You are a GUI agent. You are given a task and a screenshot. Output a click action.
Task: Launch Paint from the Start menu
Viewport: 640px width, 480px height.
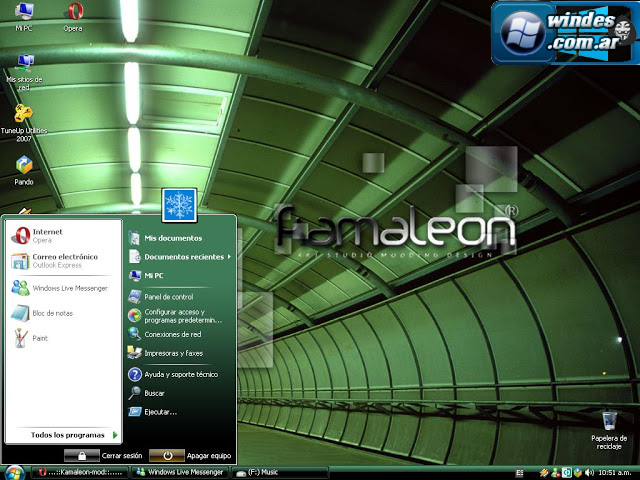(64, 338)
